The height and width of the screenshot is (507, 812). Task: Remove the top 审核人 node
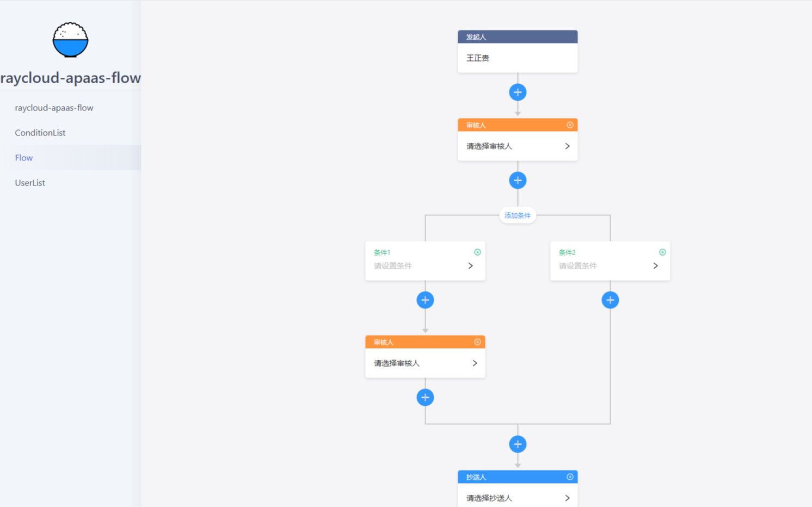click(x=570, y=125)
